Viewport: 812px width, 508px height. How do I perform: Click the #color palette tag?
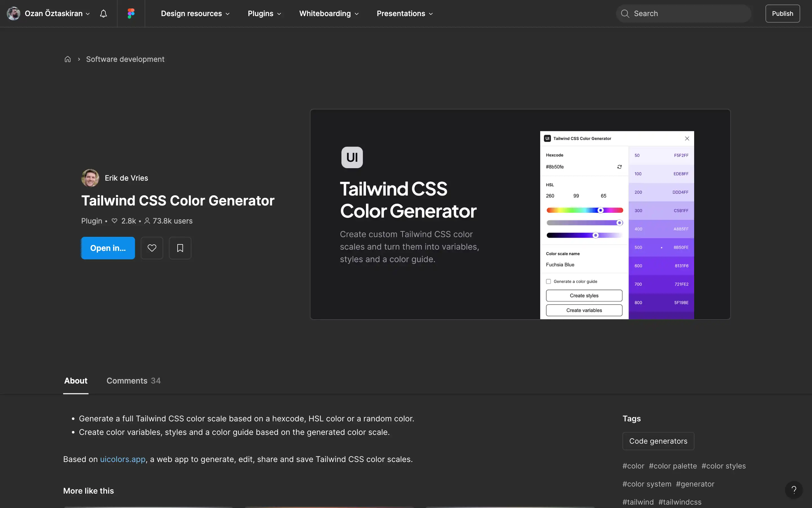tap(673, 466)
